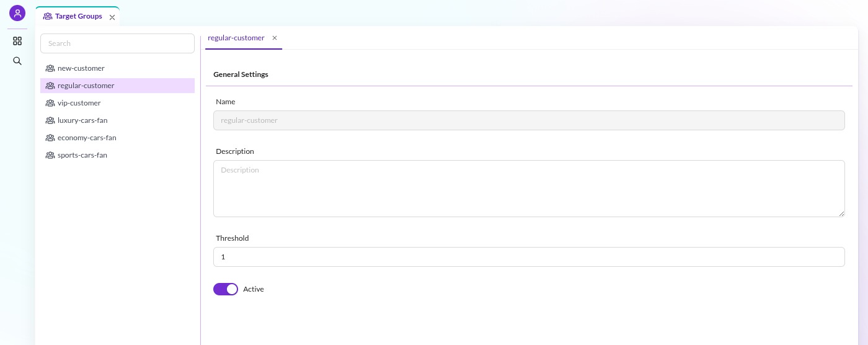Click the General Settings section header

click(x=241, y=74)
